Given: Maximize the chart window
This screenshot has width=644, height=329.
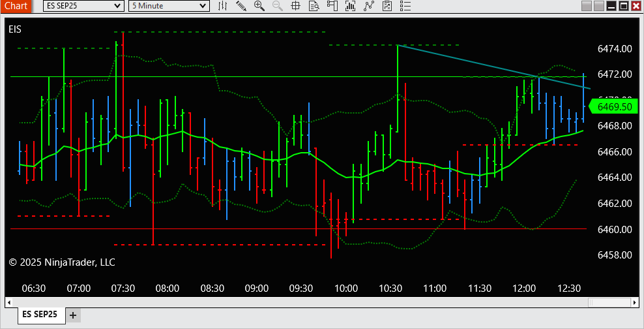Looking at the screenshot, I should click(x=623, y=6).
